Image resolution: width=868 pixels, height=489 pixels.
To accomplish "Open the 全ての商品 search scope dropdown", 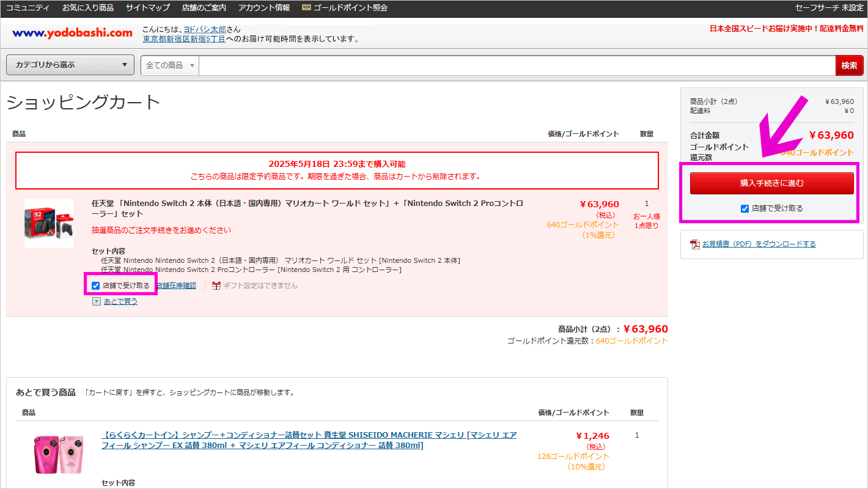I will 170,65.
